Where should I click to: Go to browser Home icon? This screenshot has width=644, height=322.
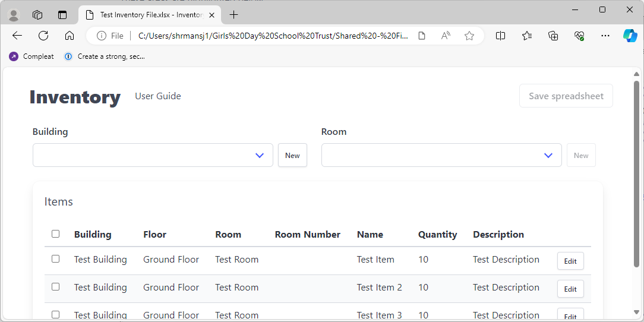[70, 36]
